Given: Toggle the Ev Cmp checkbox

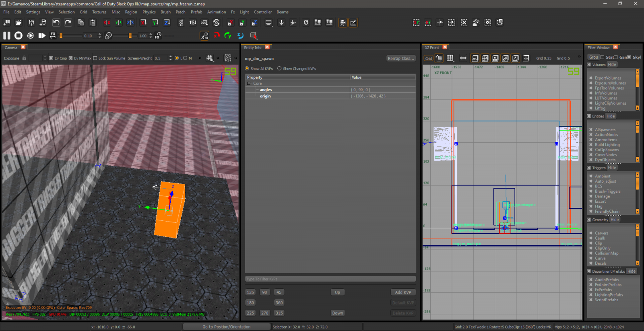Looking at the screenshot, I should [51, 58].
